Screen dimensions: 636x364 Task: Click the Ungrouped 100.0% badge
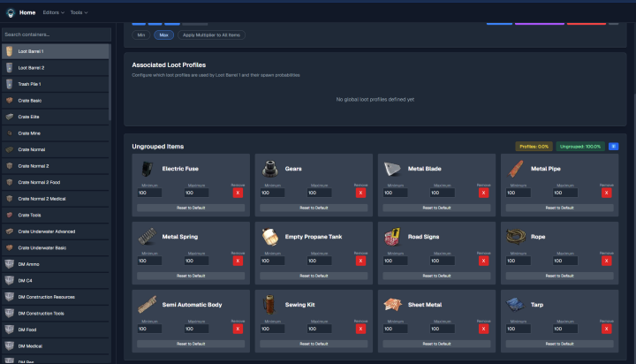580,147
